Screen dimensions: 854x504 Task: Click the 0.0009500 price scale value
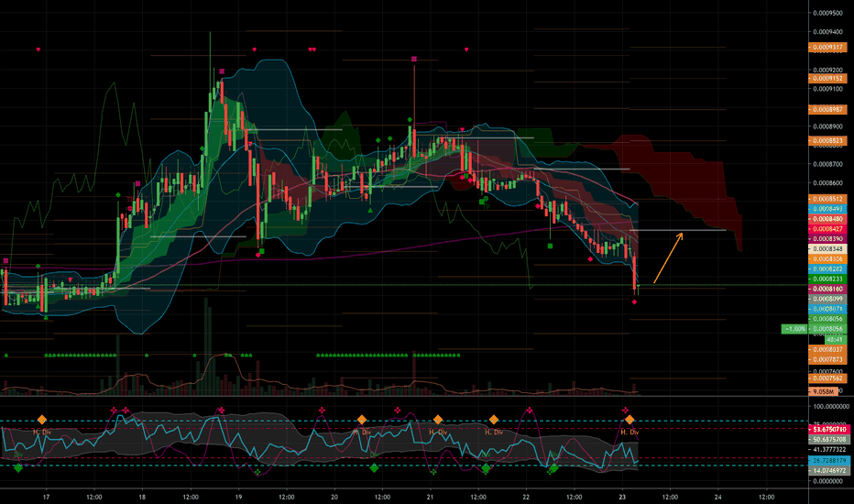point(827,13)
